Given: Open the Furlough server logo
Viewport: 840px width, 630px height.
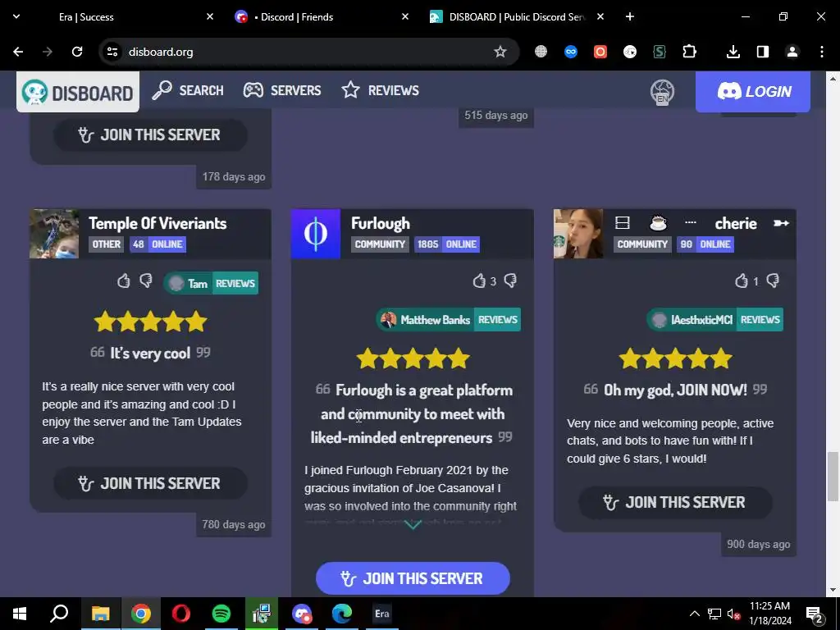Looking at the screenshot, I should click(x=316, y=234).
